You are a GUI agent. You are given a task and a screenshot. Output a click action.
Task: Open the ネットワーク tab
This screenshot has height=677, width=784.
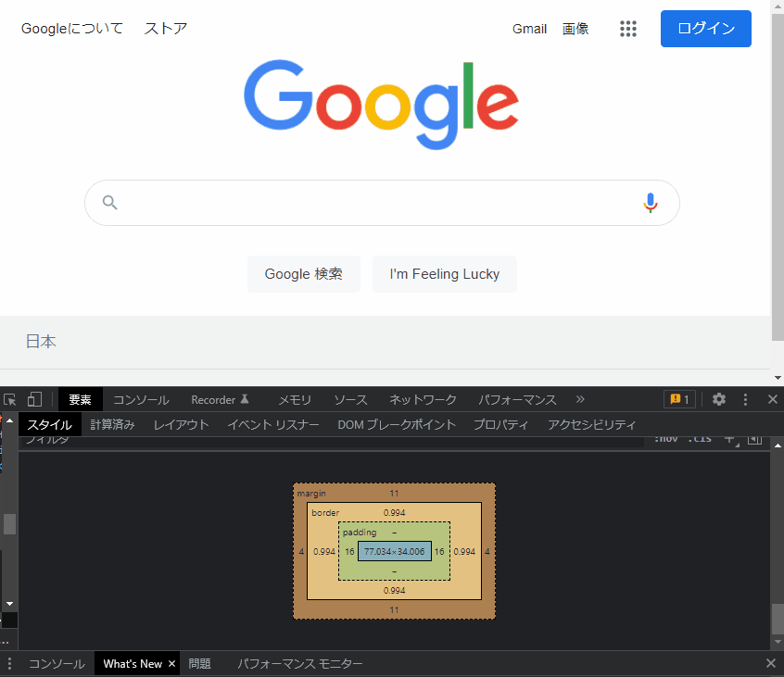[x=423, y=400]
